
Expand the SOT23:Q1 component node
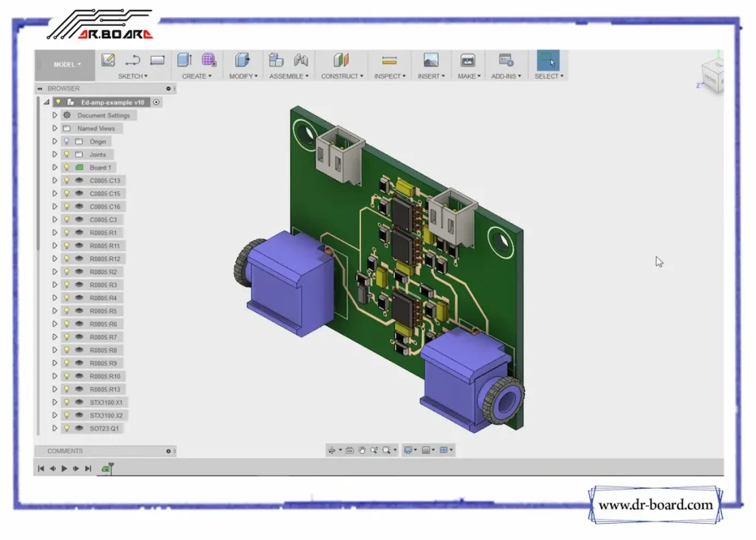55,428
